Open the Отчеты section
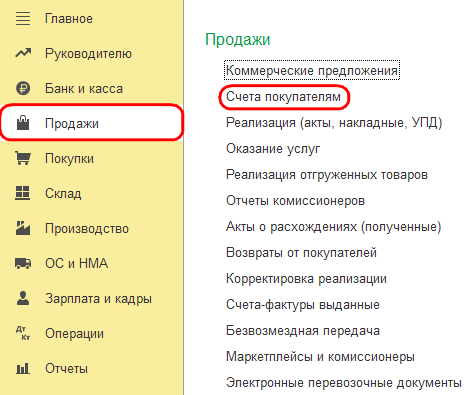The image size is (473, 395). (66, 369)
